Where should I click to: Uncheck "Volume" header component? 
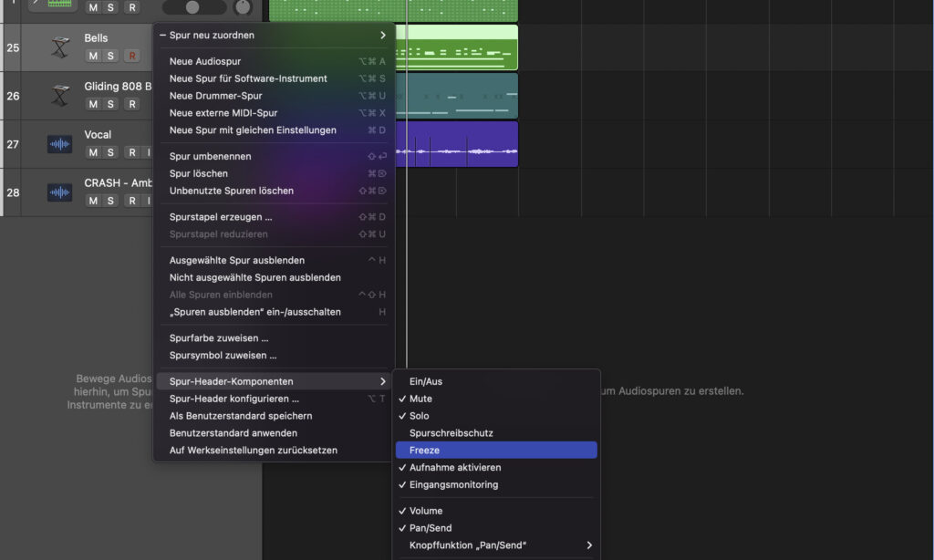[497, 511]
